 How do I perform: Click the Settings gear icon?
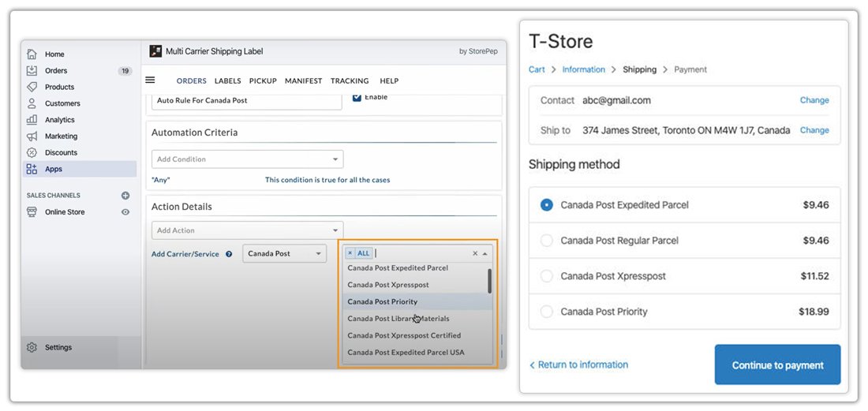(32, 347)
